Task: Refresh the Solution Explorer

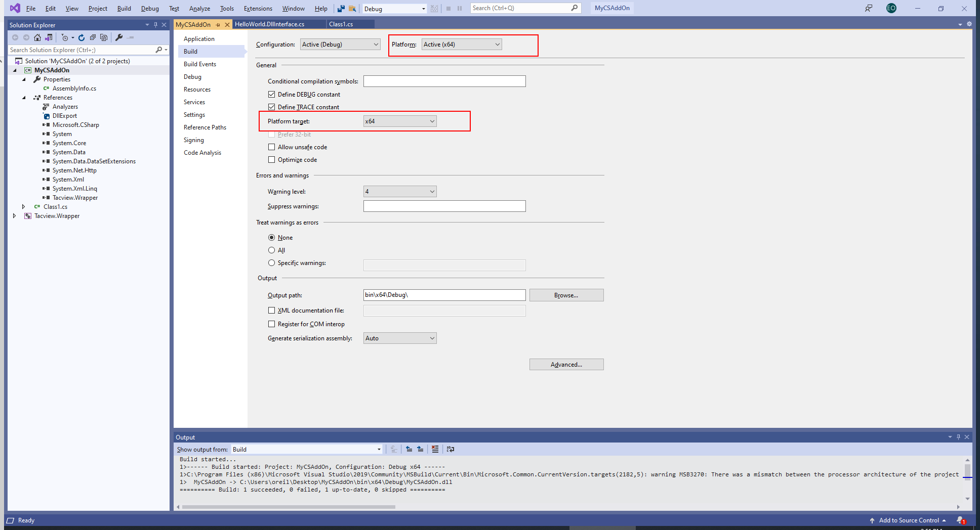Action: click(x=81, y=37)
